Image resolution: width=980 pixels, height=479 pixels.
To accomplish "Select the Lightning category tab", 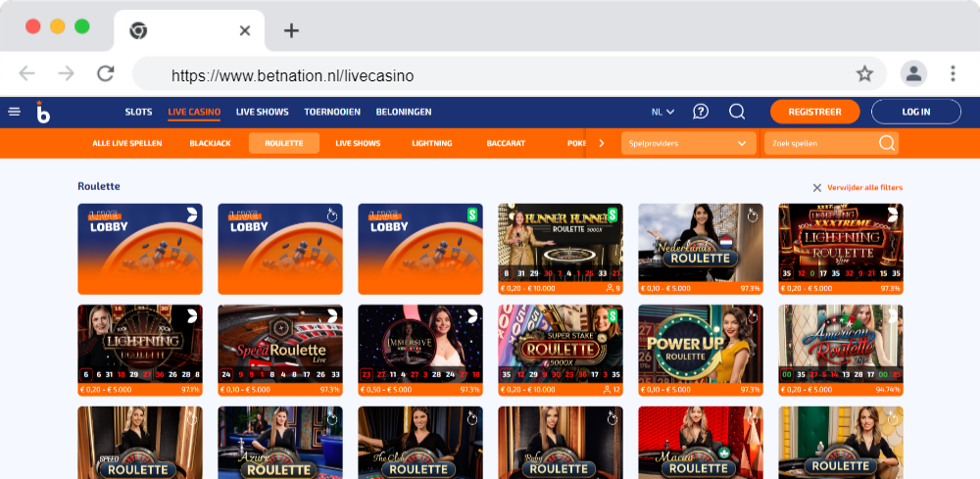I will [x=432, y=143].
